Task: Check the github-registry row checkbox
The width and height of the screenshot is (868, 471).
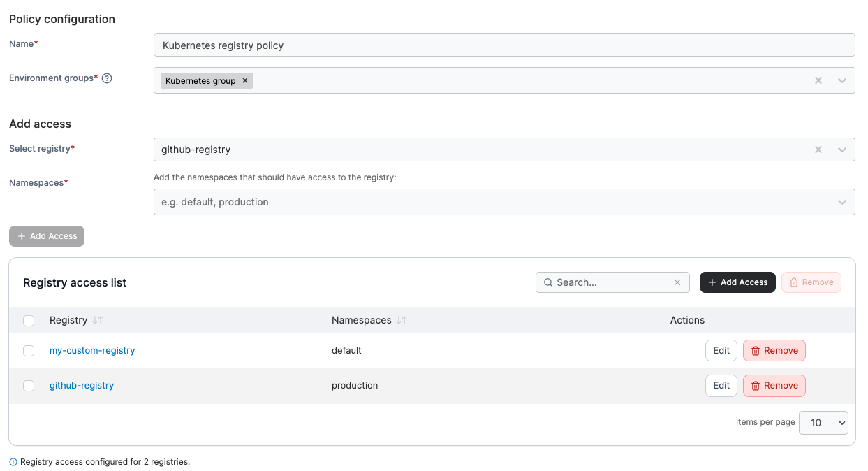Action: [29, 386]
